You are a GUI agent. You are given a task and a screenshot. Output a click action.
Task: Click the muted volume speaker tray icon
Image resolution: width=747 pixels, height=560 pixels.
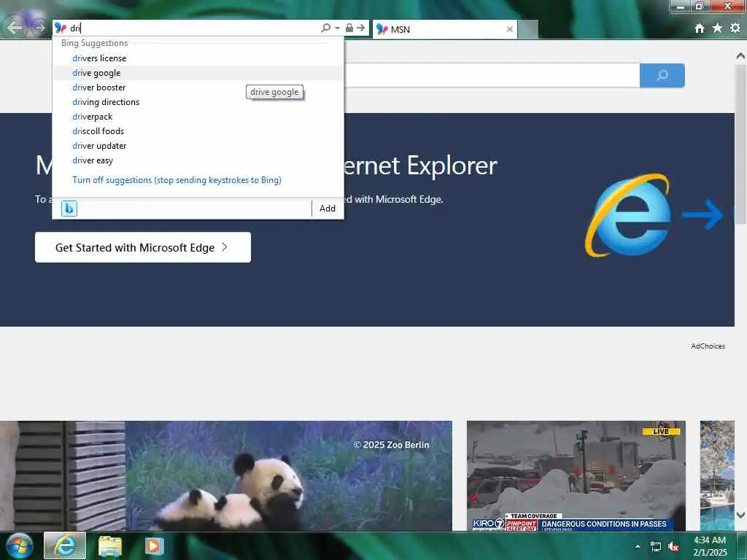pyautogui.click(x=673, y=547)
